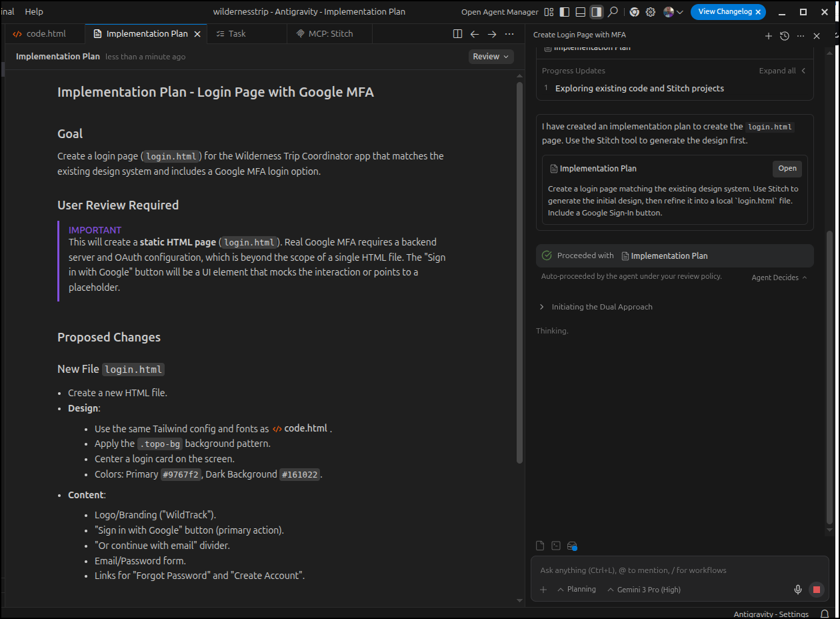The image size is (840, 619).
Task: Open the Review dropdown
Action: coord(491,57)
